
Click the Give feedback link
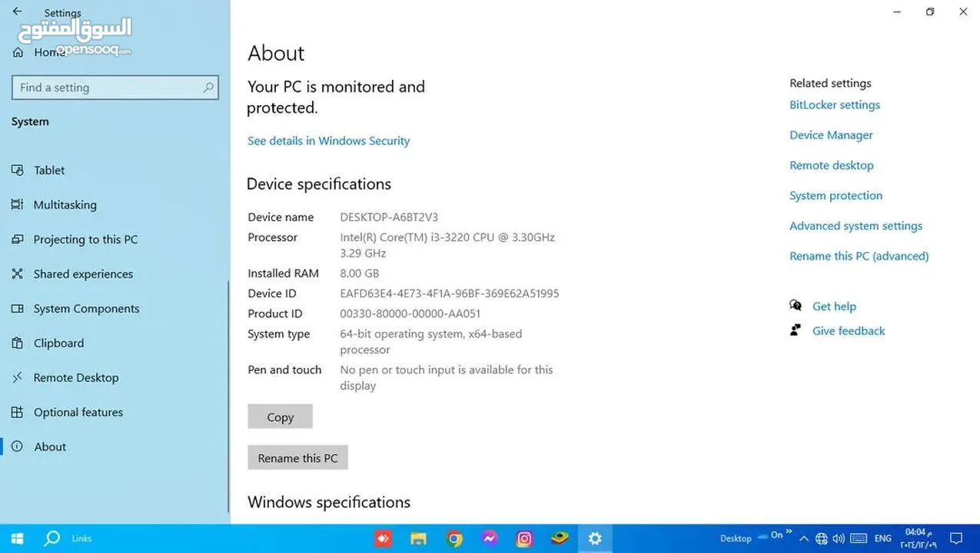point(849,331)
